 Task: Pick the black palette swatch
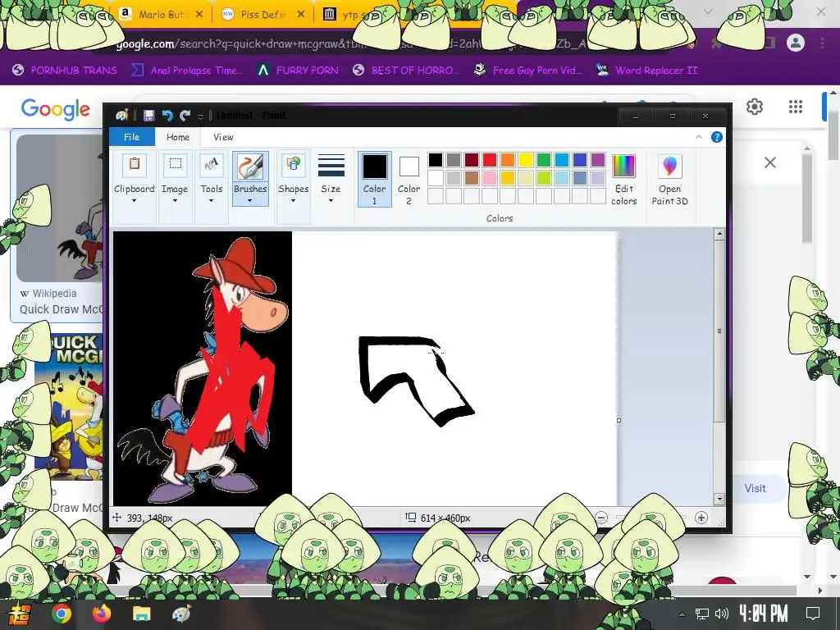point(436,160)
